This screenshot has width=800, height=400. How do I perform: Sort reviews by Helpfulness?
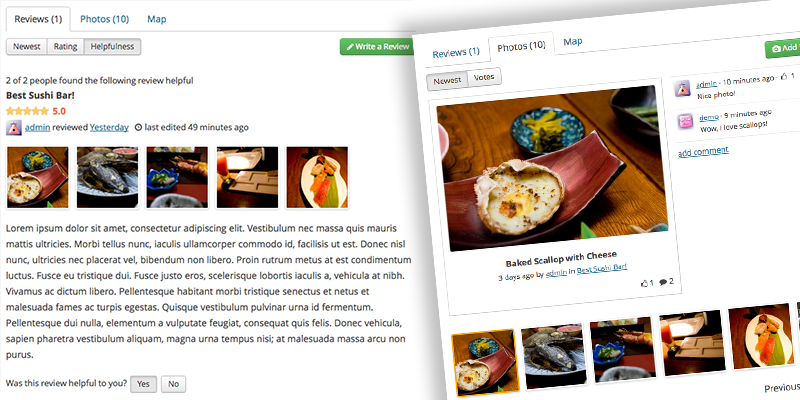point(112,46)
